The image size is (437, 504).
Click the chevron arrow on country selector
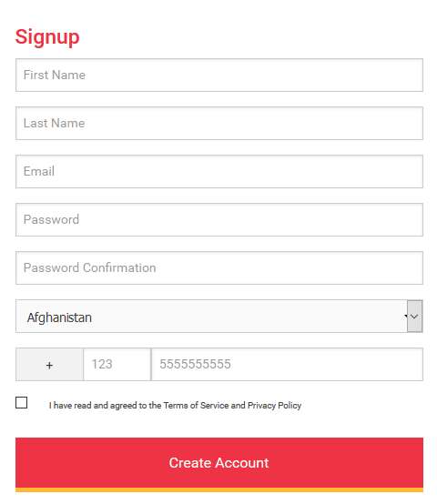point(414,317)
